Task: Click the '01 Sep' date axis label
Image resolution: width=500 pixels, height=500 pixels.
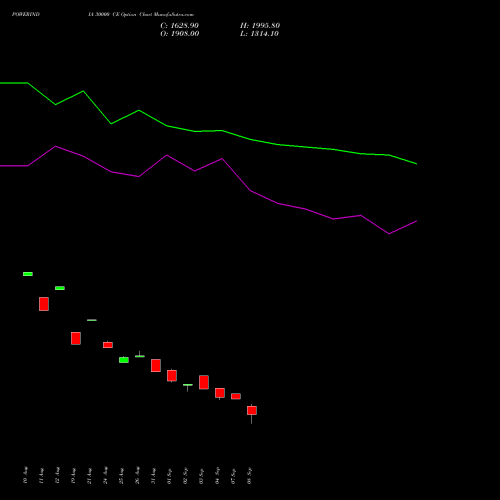Action: (169, 475)
